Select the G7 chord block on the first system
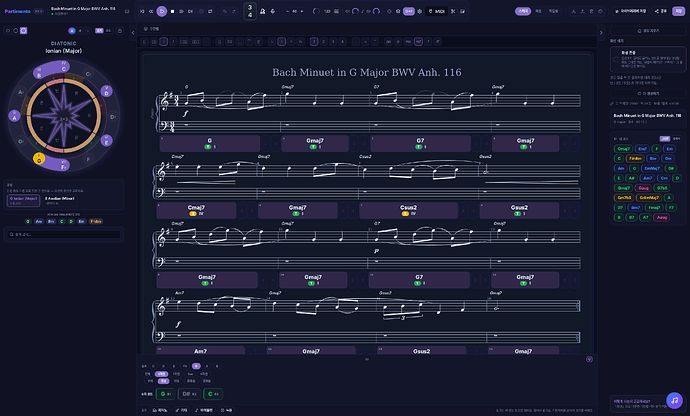Screen dimensions: 690x416 [420, 144]
